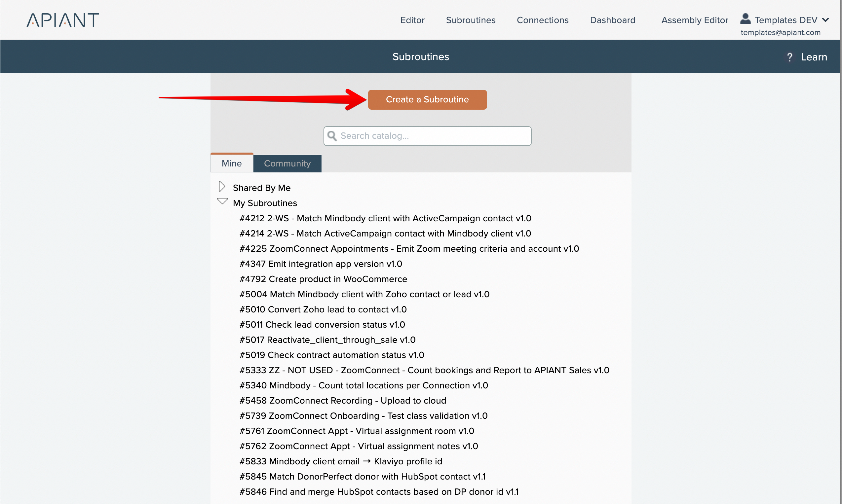Open the Editor menu item
The width and height of the screenshot is (842, 504).
(x=412, y=20)
